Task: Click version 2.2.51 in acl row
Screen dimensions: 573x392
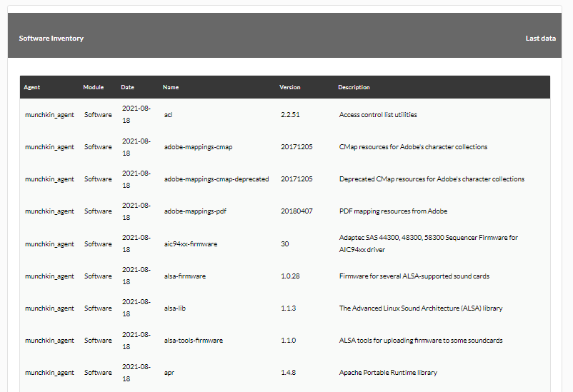Action: point(290,115)
